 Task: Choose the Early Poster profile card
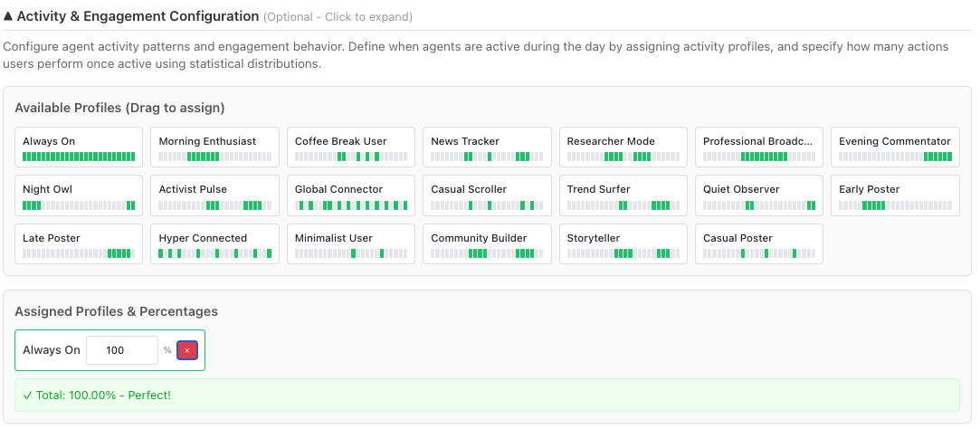click(895, 195)
